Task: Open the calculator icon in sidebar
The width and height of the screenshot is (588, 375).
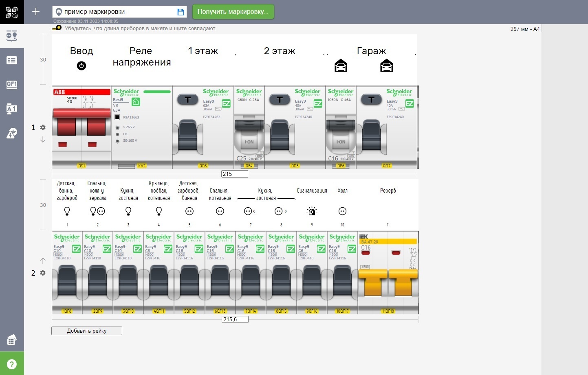Action: [x=12, y=340]
